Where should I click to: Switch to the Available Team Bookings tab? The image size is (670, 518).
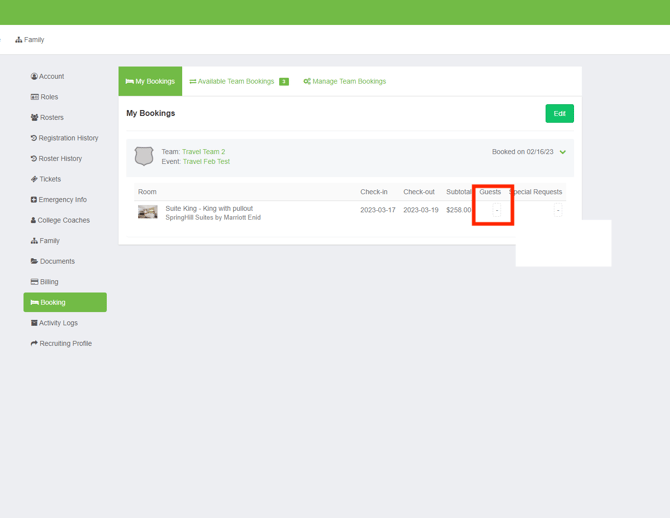point(236,82)
